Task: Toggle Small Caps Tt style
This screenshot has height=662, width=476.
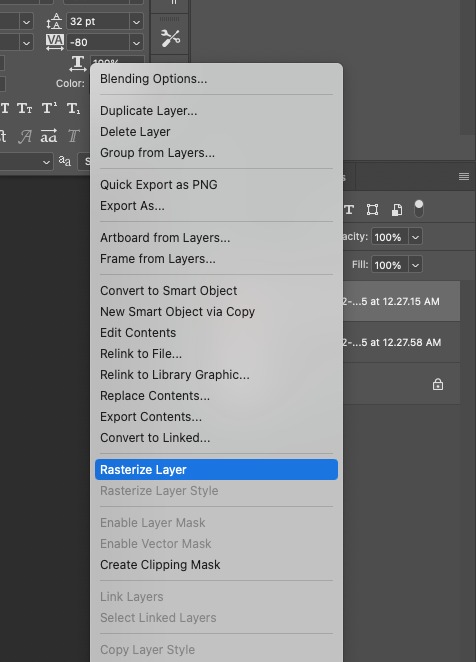Action: point(24,109)
